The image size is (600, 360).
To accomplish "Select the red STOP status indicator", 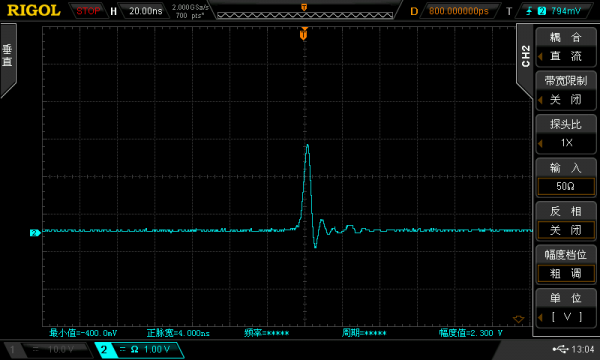I will pyautogui.click(x=88, y=11).
